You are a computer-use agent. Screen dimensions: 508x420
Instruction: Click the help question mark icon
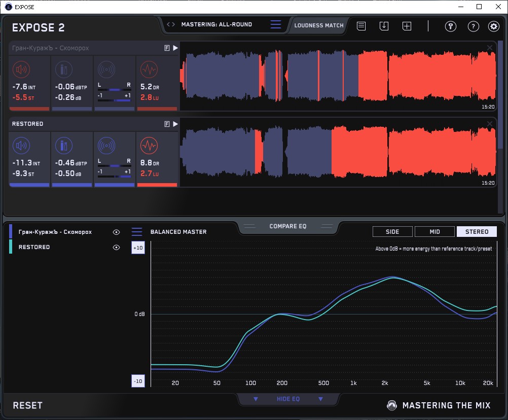473,26
